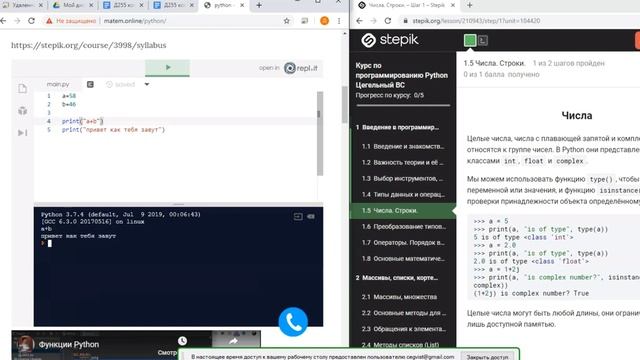Open lesson '1.3 Выбор инструментов'
Screen dimensions: 640x360
pos(402,178)
